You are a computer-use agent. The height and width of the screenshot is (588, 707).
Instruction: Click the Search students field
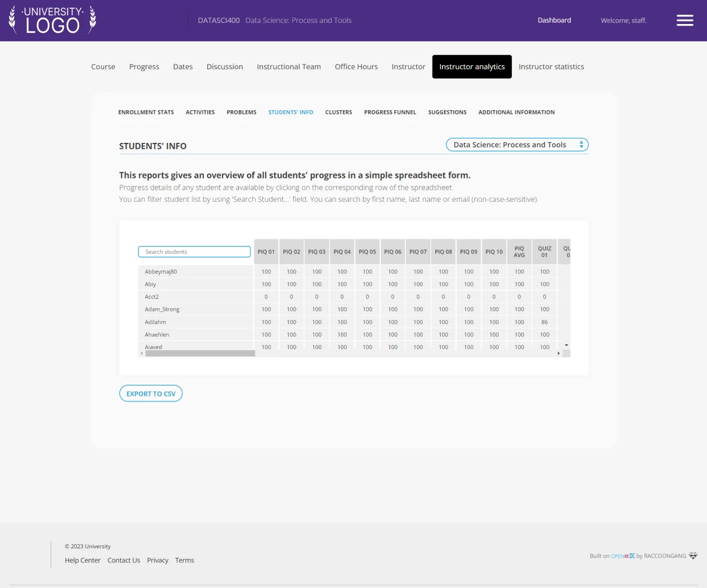point(194,252)
